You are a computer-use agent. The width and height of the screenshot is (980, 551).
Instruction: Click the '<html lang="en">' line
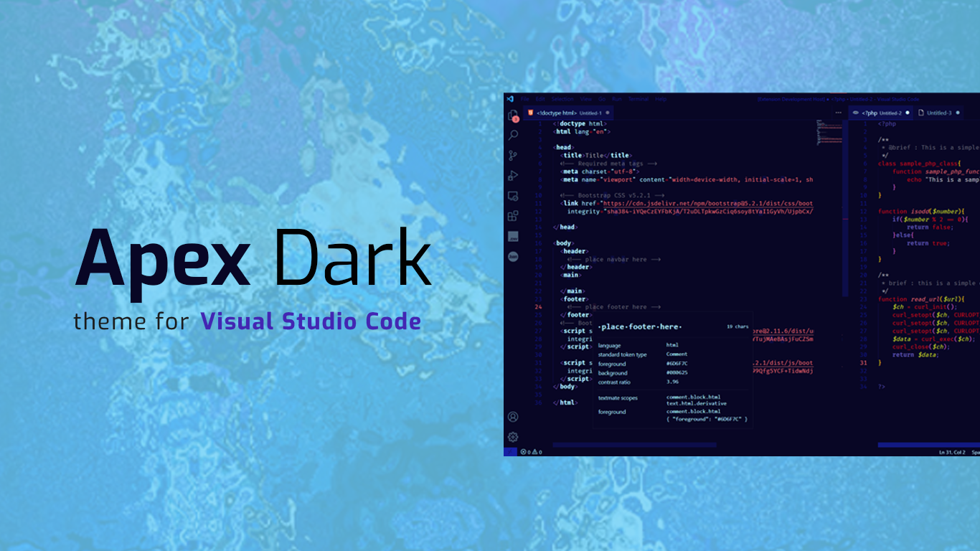(x=582, y=132)
